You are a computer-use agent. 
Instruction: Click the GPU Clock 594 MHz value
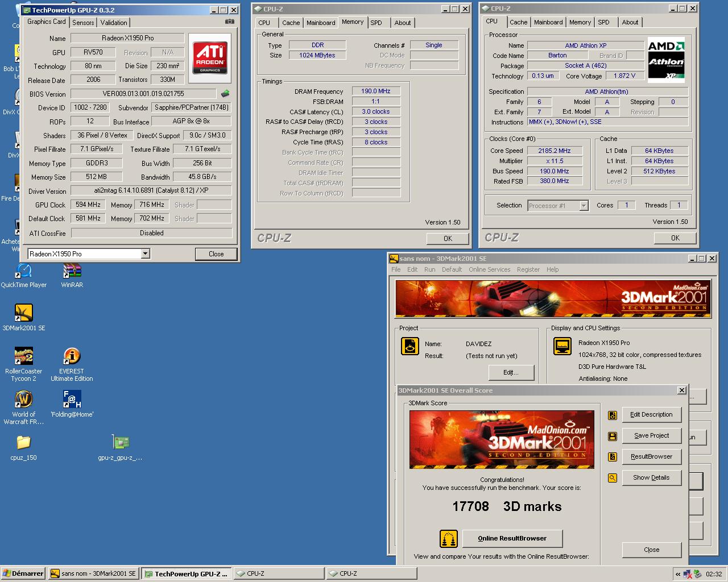click(x=88, y=205)
